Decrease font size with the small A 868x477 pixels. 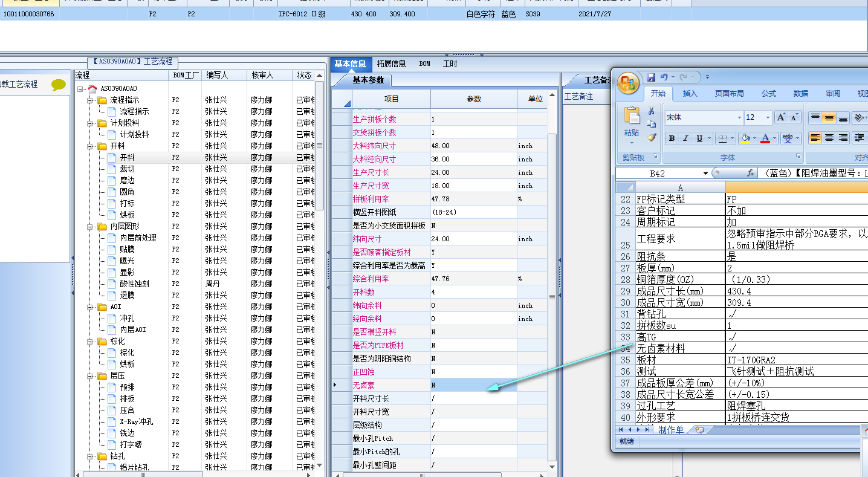point(794,117)
